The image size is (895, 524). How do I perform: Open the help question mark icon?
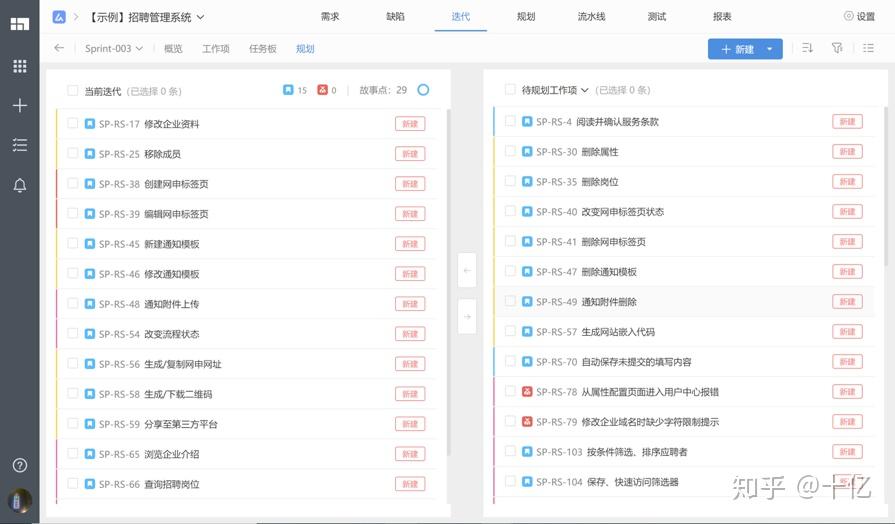(x=19, y=465)
